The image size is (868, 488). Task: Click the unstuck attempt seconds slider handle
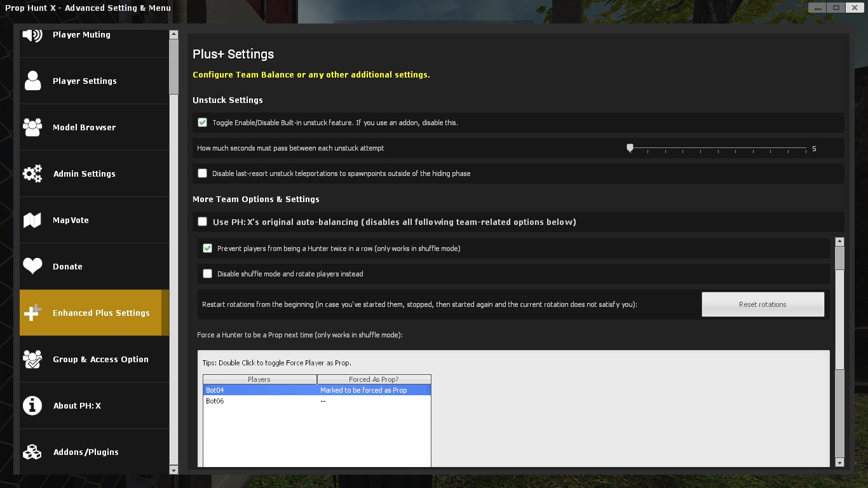tap(630, 148)
